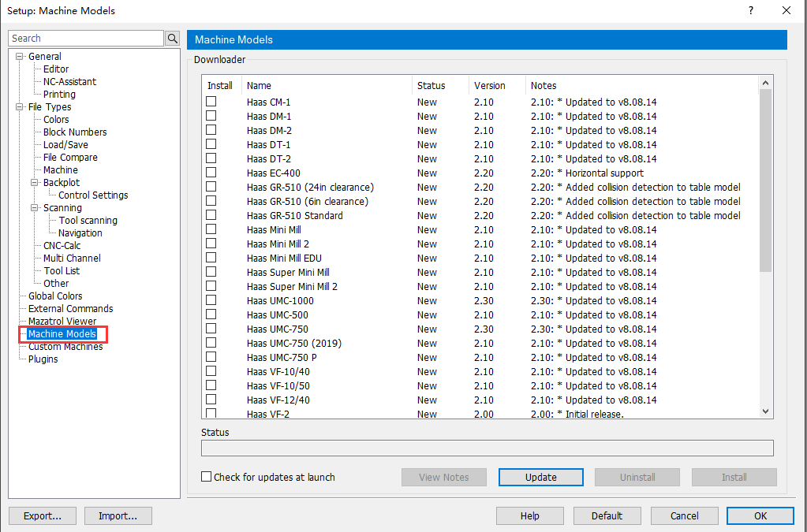Click version 2.30 for Haas UMC-750

pyautogui.click(x=484, y=329)
